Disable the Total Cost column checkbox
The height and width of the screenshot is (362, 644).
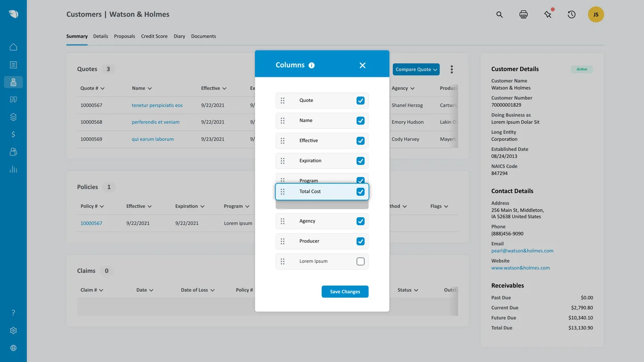360,191
